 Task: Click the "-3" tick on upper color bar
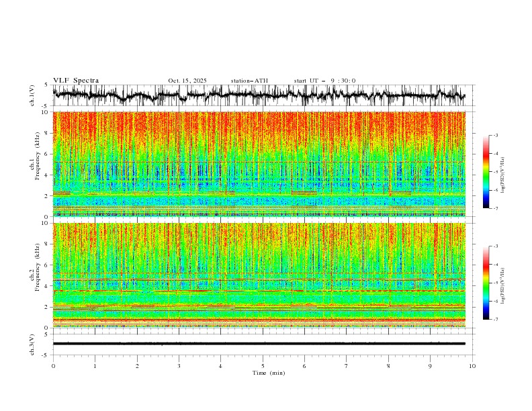click(495, 135)
